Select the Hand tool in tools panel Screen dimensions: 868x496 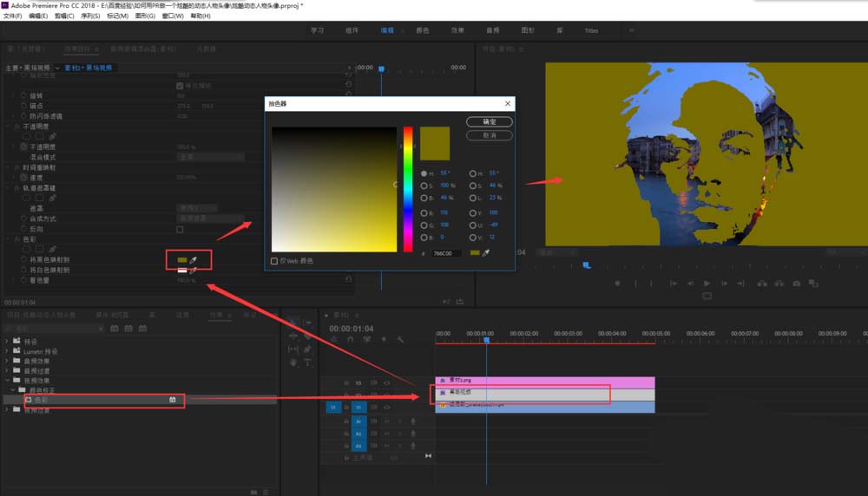(293, 362)
